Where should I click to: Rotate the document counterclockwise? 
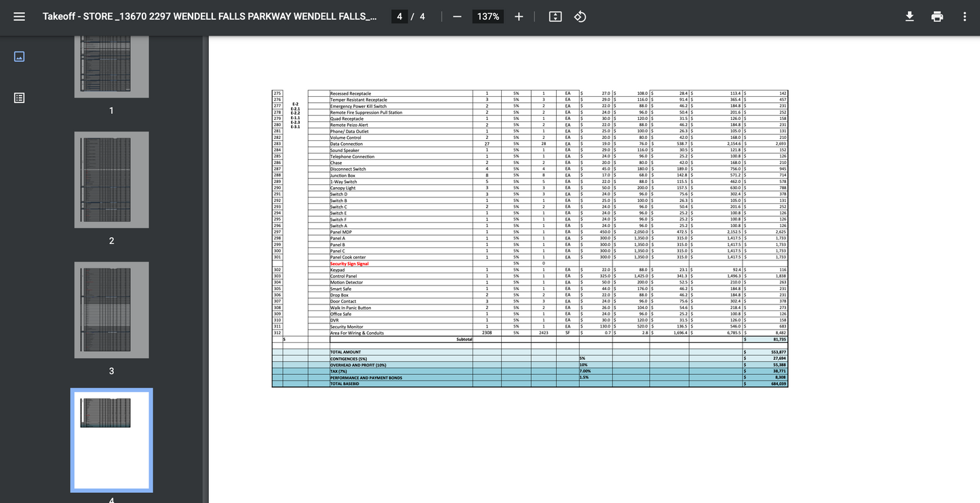coord(580,16)
